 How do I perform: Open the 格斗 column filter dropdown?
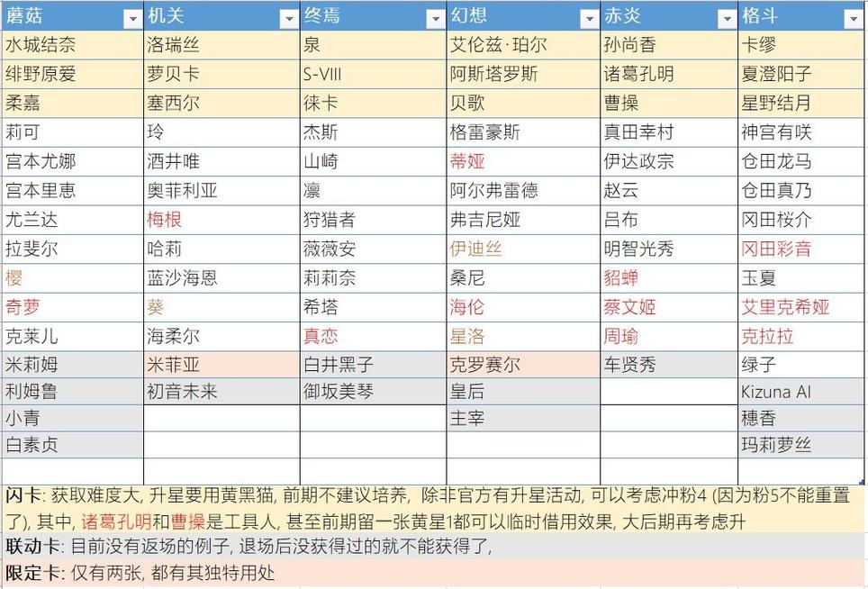pyautogui.click(x=853, y=20)
